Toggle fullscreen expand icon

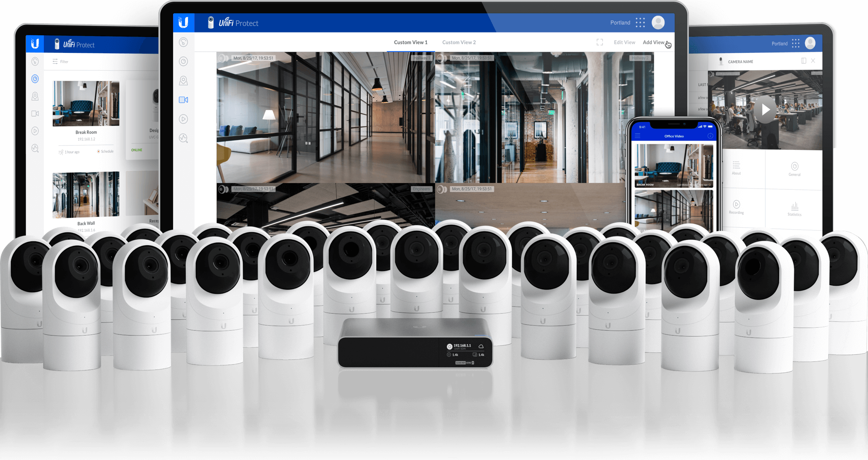(x=600, y=43)
